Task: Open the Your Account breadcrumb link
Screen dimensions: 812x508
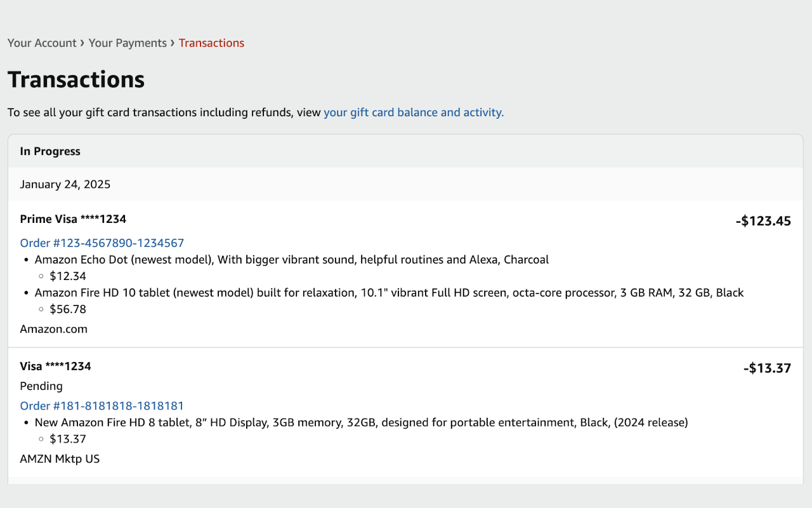Action: pos(42,43)
